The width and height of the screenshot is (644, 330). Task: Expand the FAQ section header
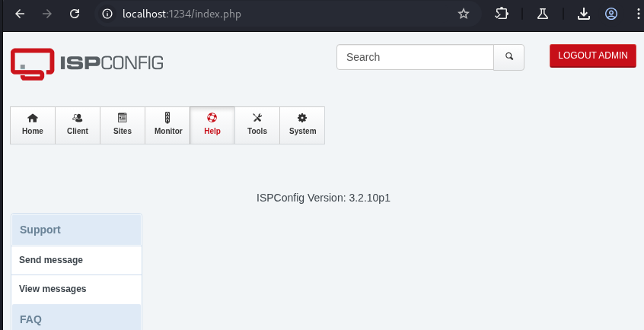click(76, 319)
